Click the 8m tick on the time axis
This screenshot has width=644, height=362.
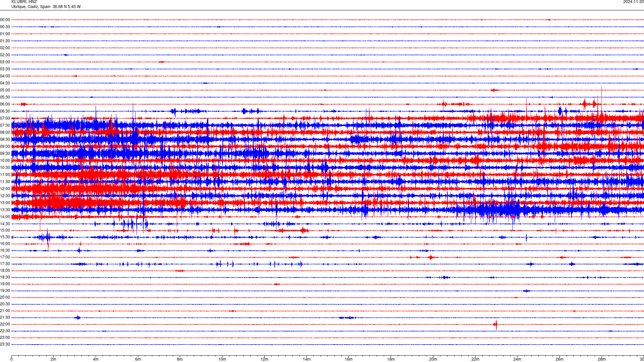(180, 359)
